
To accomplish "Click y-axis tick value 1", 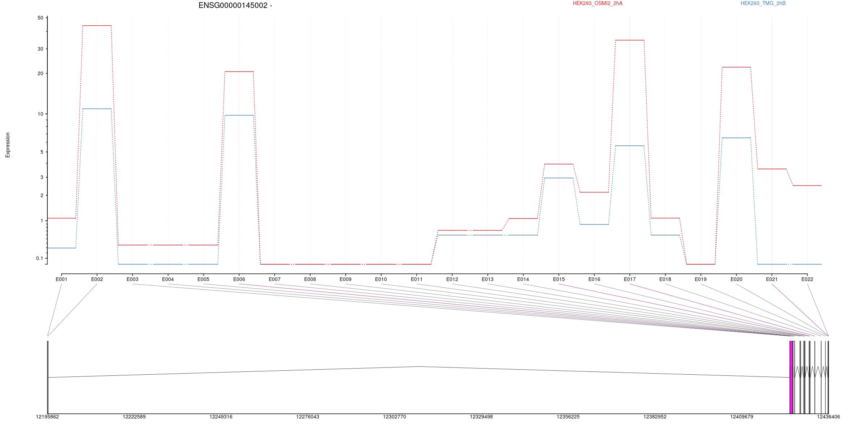I will pos(42,221).
